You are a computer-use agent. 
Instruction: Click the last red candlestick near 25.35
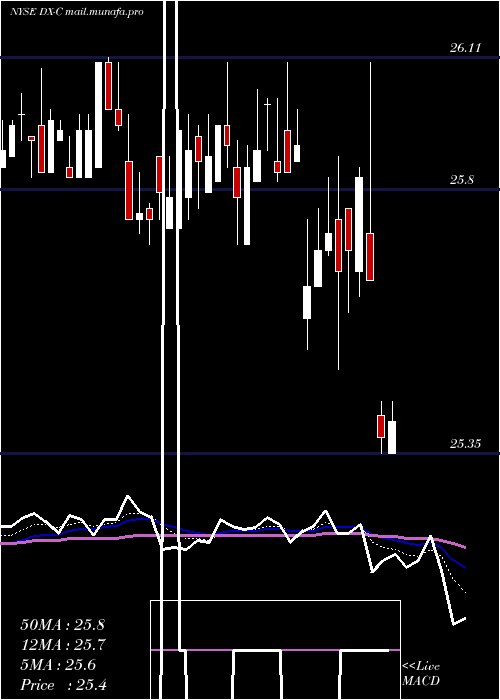point(381,426)
